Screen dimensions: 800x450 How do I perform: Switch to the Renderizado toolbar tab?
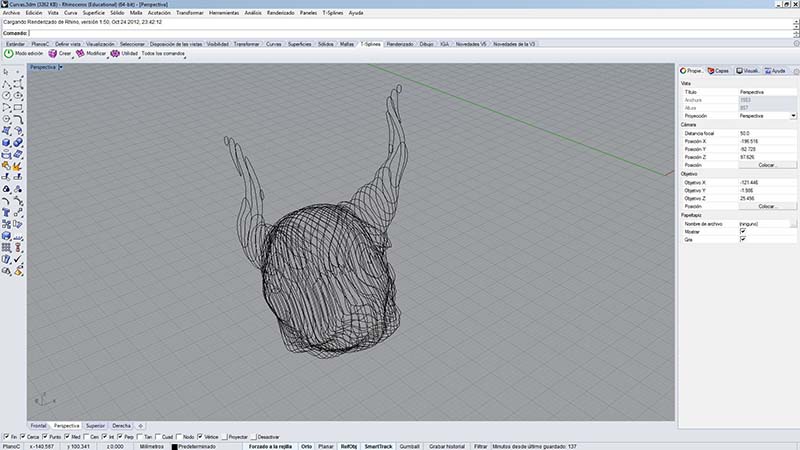[399, 44]
